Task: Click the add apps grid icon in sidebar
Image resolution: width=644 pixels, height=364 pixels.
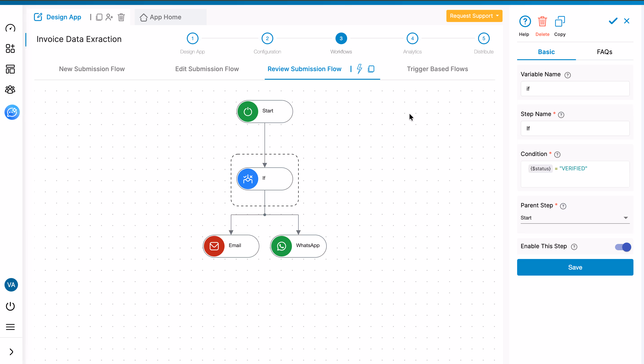Action: pyautogui.click(x=10, y=48)
